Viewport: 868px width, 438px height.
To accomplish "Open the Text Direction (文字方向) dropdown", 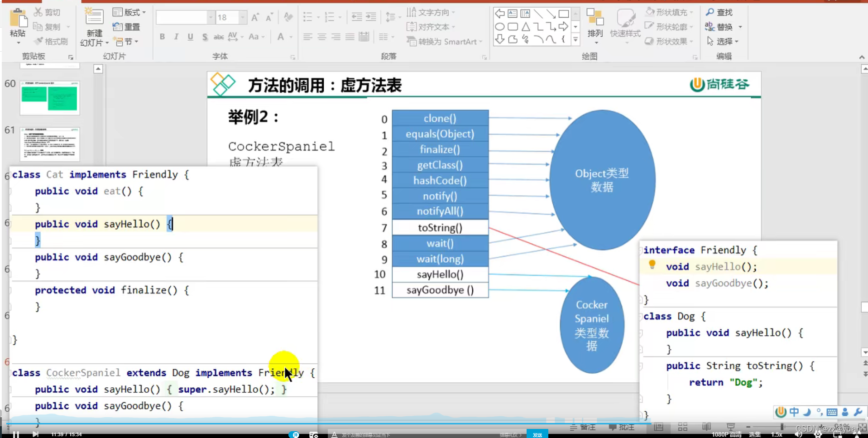I will [x=431, y=12].
